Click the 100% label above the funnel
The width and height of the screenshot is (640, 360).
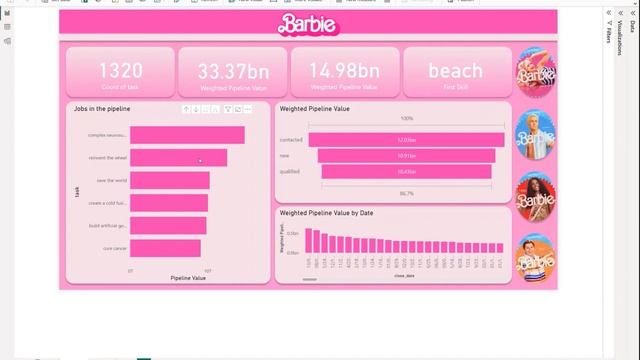(x=407, y=118)
